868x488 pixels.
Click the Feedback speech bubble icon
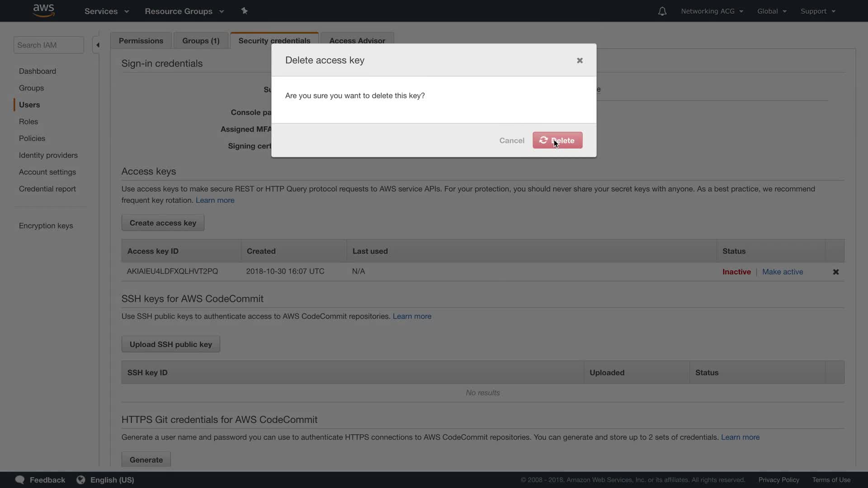coord(20,480)
